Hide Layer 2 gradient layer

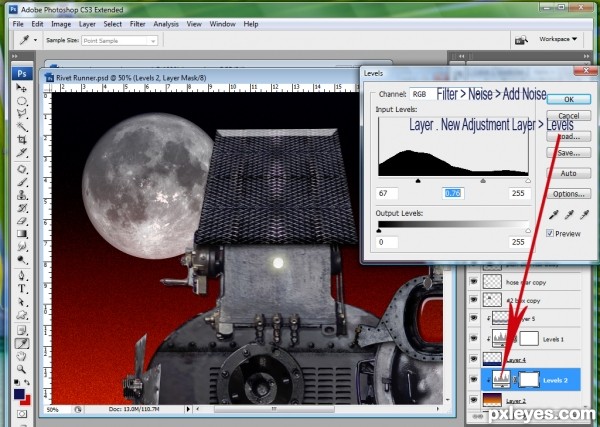[x=474, y=400]
